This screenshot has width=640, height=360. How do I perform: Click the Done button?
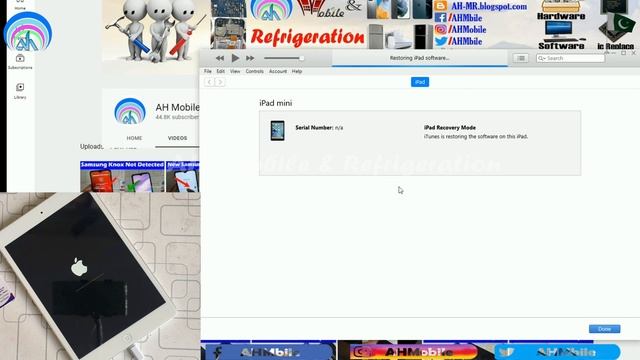604,329
